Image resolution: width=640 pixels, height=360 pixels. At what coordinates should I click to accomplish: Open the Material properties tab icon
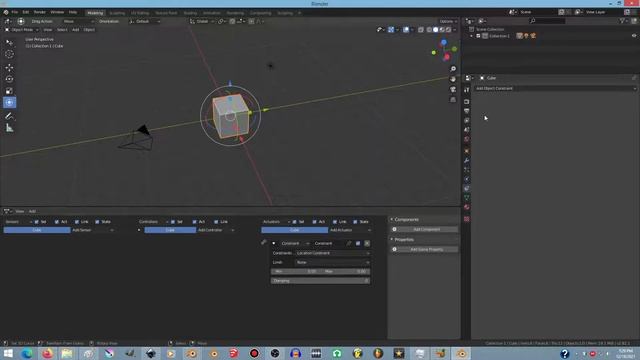pyautogui.click(x=467, y=207)
